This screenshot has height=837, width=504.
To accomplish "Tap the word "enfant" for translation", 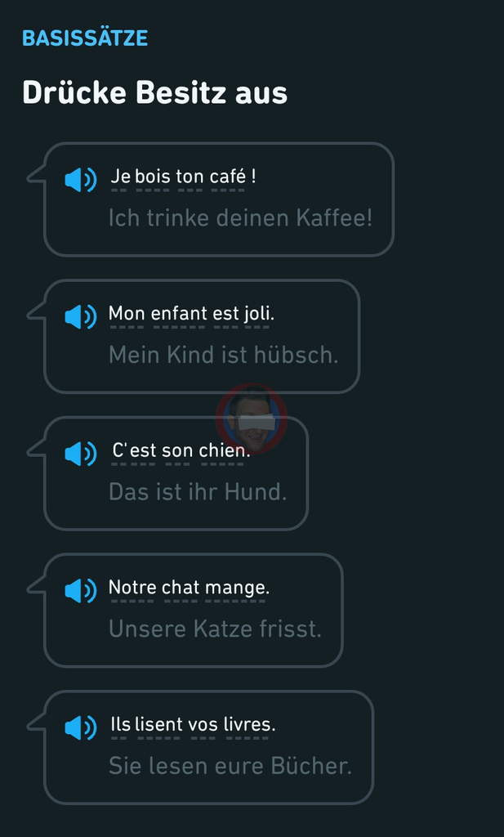I will tap(179, 314).
